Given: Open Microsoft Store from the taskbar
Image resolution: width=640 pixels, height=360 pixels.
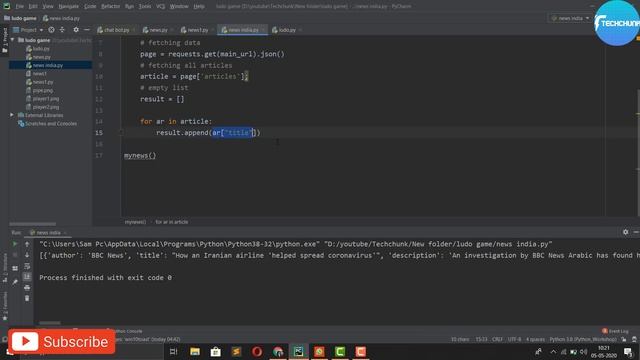Looking at the screenshot, I should (x=216, y=351).
